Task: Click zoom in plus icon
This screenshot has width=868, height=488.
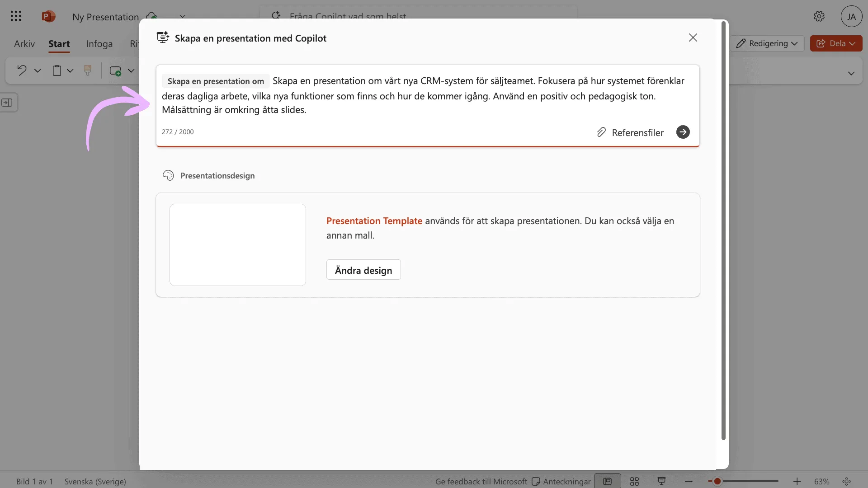Action: tap(797, 482)
